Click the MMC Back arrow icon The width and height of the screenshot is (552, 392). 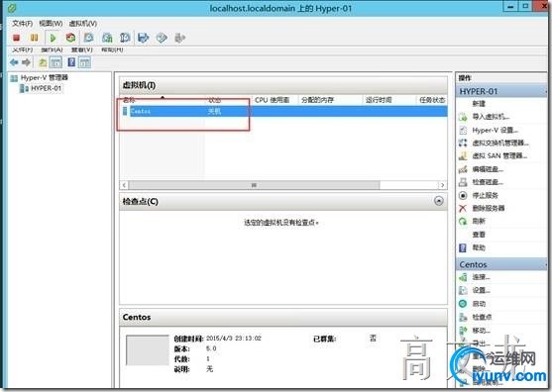pos(15,62)
